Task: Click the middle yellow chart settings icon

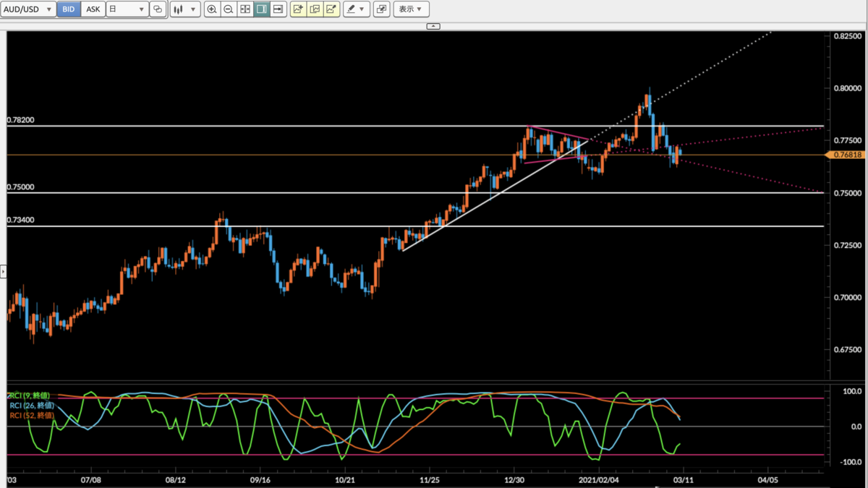Action: click(315, 9)
